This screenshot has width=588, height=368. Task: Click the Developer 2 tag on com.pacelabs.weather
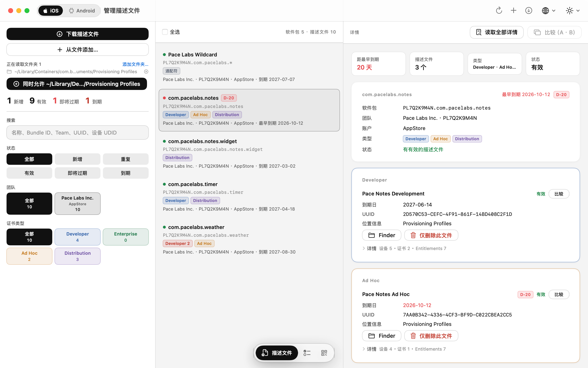tap(177, 243)
